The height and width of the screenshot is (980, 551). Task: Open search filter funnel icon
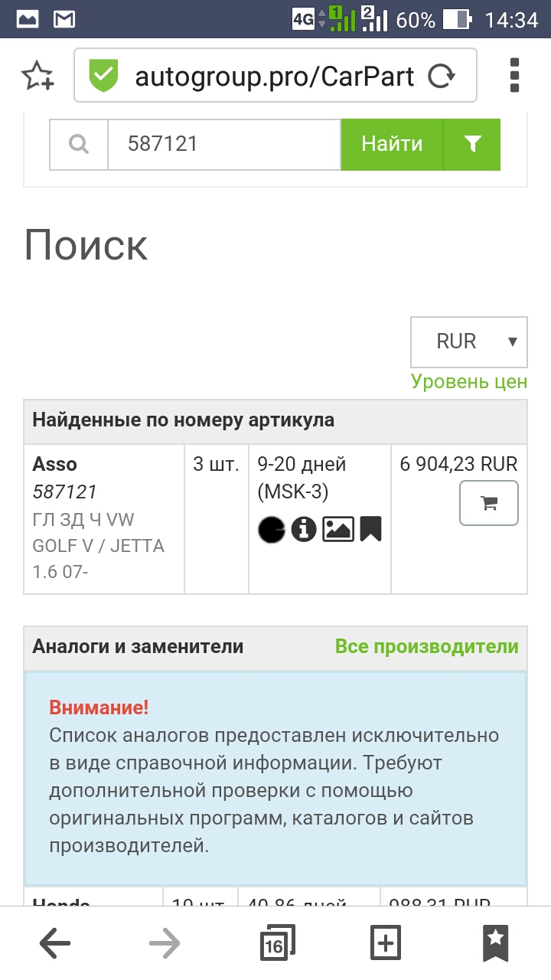472,144
